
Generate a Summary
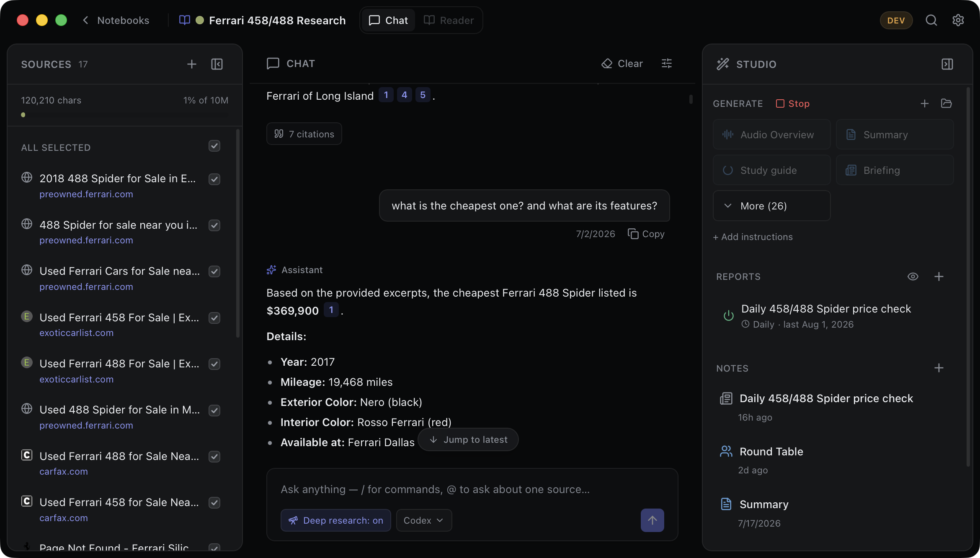895,134
